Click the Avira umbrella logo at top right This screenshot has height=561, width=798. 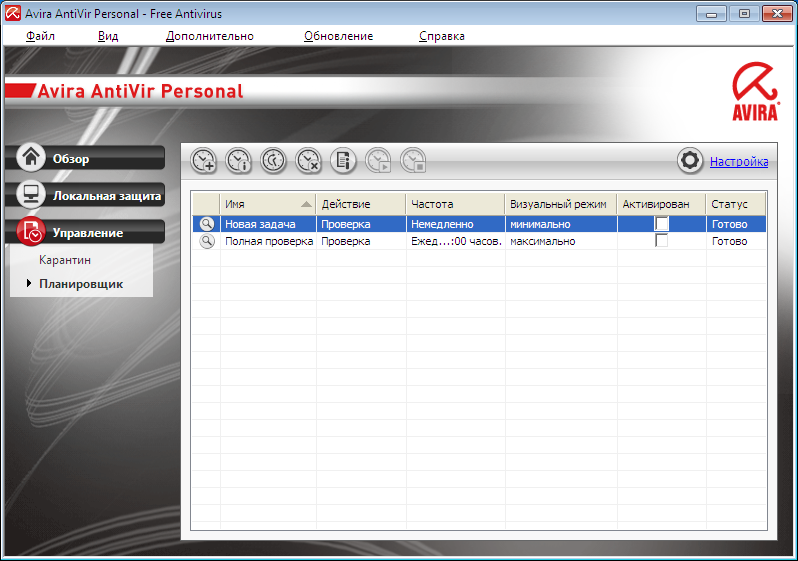coord(755,92)
